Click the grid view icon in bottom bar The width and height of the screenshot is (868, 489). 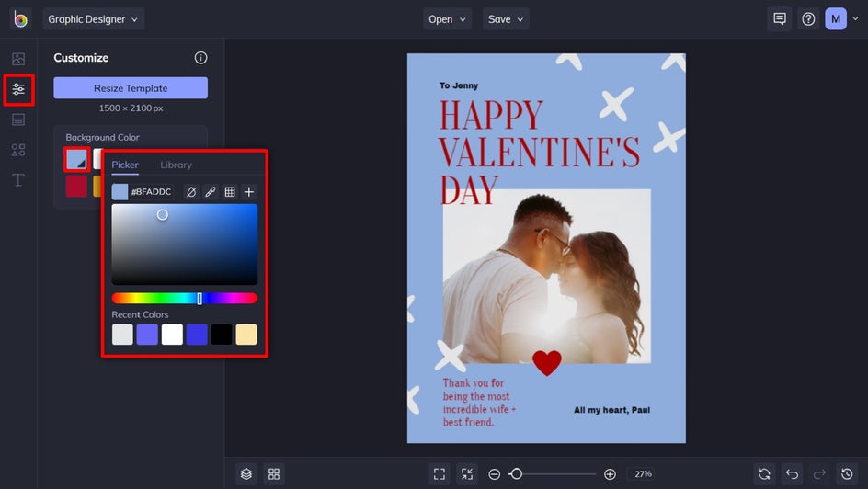(x=274, y=474)
